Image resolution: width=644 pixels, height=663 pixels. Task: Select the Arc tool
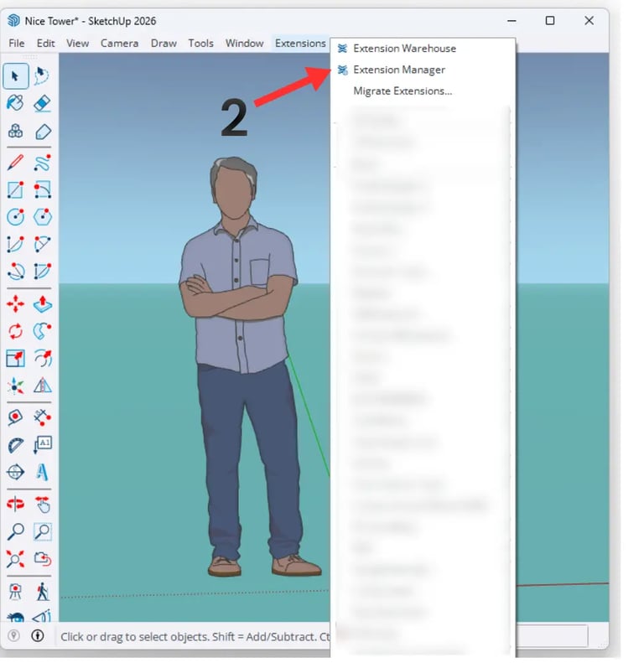[16, 245]
